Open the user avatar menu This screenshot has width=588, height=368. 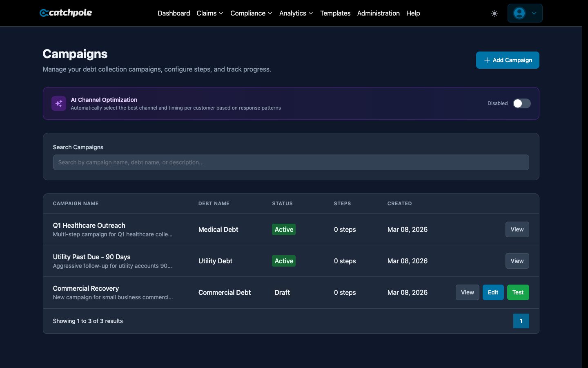pos(525,13)
